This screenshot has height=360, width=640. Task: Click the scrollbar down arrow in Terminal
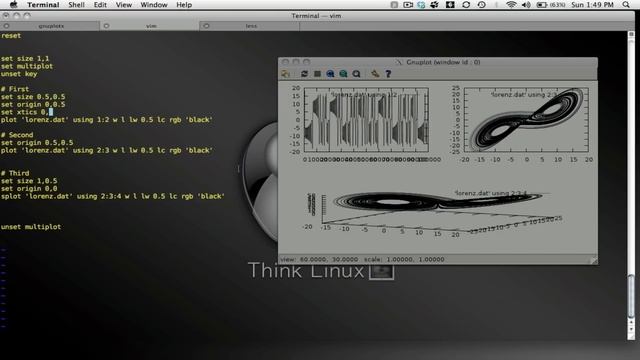point(631,329)
